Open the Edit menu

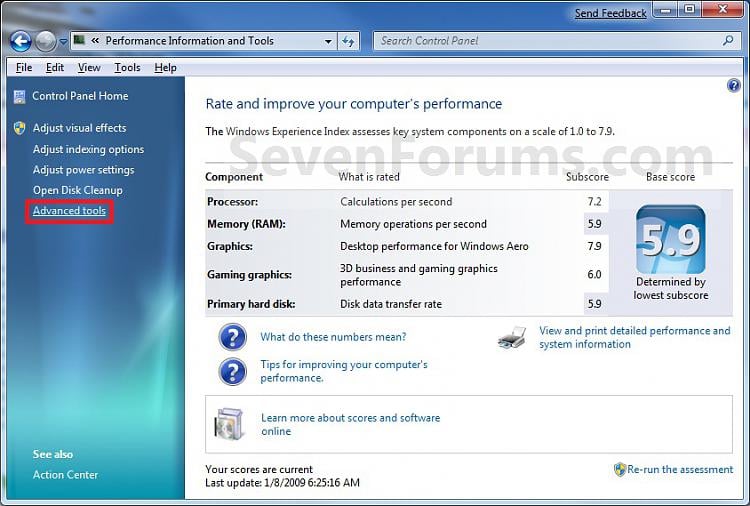[55, 67]
